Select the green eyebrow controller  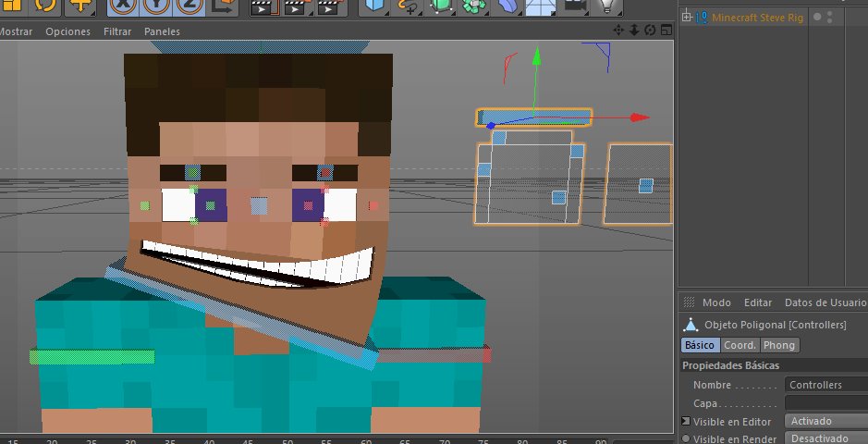coord(192,172)
